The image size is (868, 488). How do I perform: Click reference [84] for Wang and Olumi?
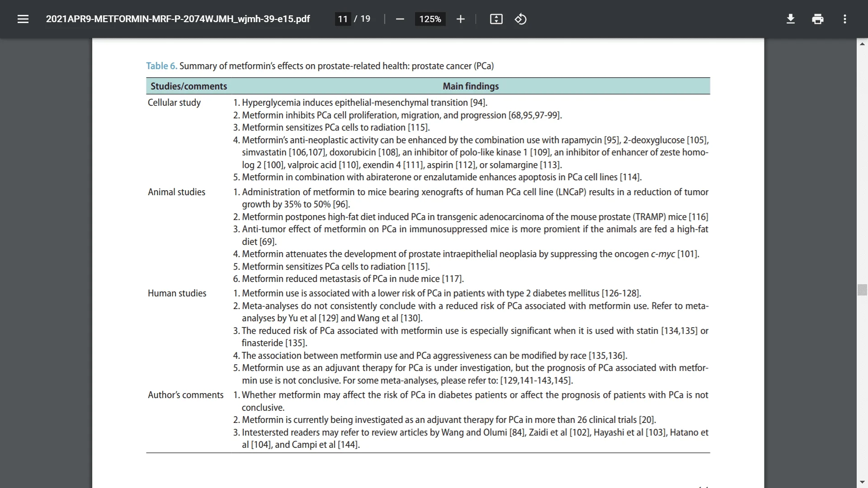[x=518, y=432]
